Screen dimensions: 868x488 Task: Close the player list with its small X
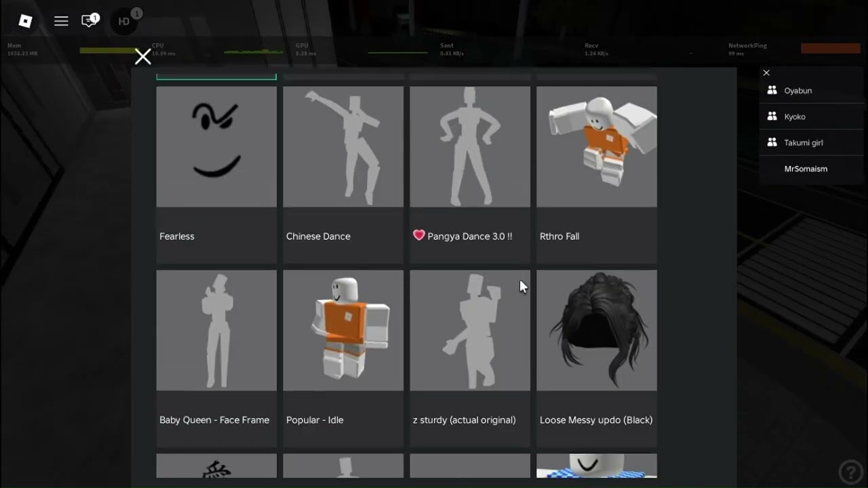click(x=766, y=73)
